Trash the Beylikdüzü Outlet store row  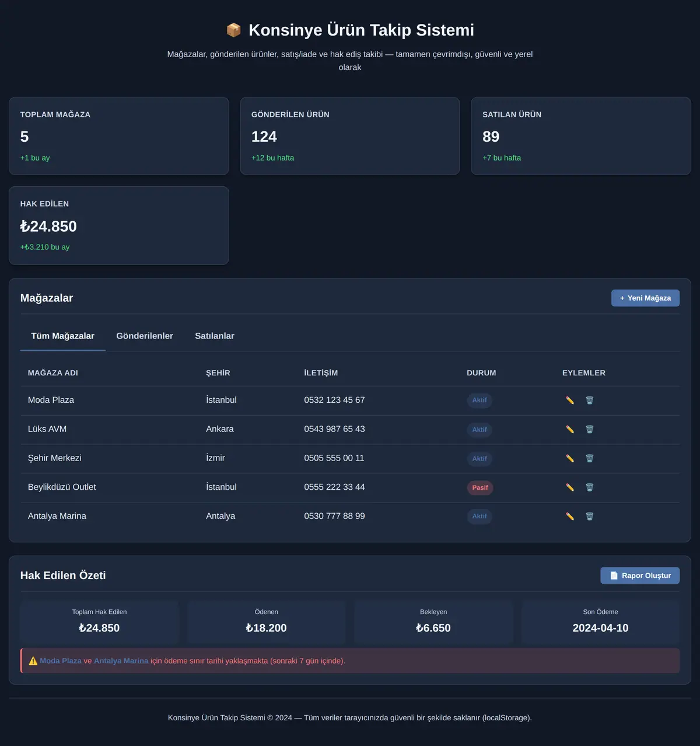(x=590, y=487)
